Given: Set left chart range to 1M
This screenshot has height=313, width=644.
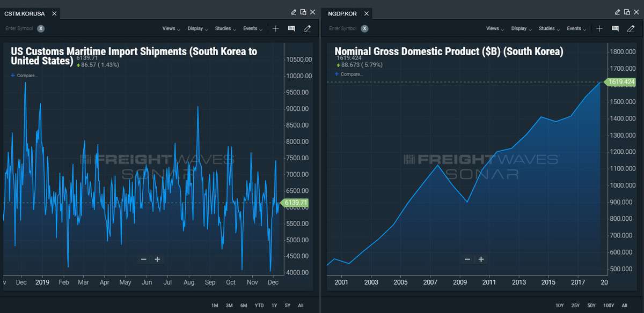Looking at the screenshot, I should tap(215, 305).
